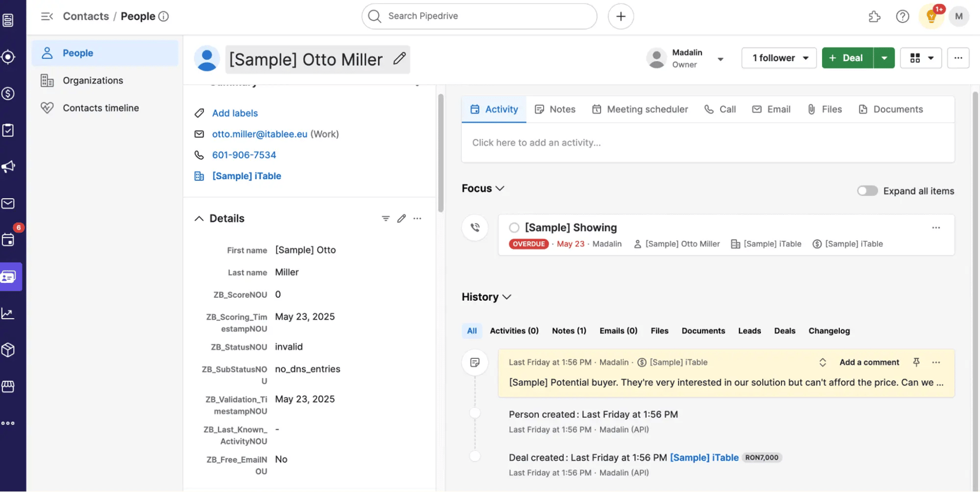Open Campaigns megaphone icon in sidebar
980x492 pixels.
point(9,167)
